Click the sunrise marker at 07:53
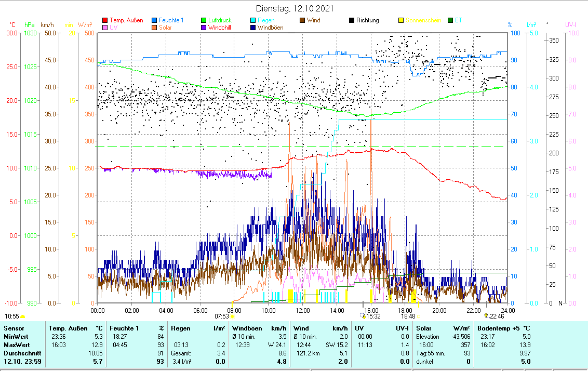Viewport: 588px width, 371px height. pos(232,315)
